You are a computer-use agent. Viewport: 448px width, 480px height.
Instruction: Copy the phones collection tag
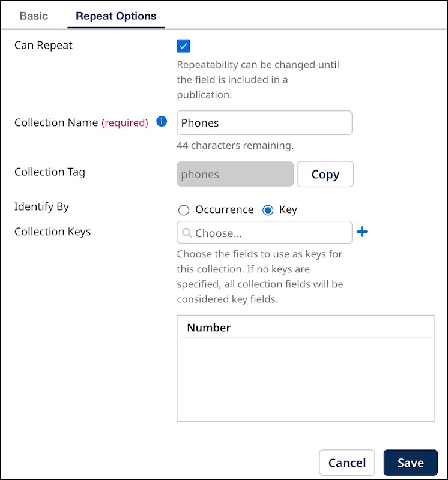point(325,174)
